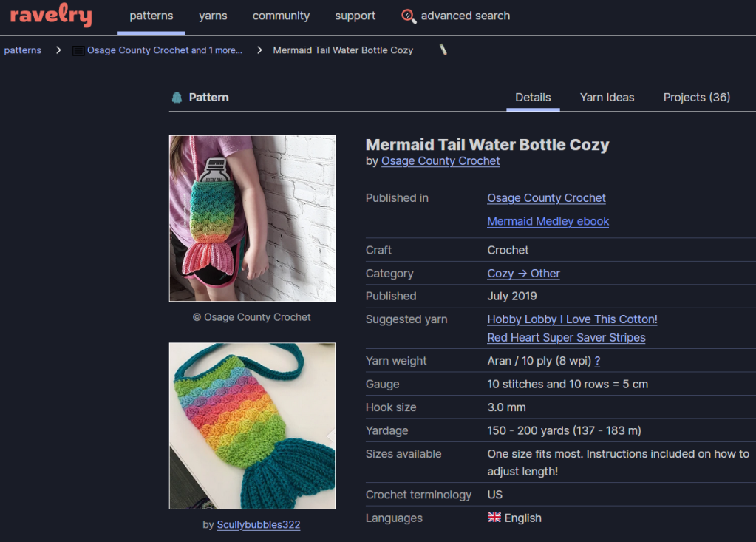Open the 'Cozy → Other' category link
This screenshot has width=756, height=542.
pos(523,274)
